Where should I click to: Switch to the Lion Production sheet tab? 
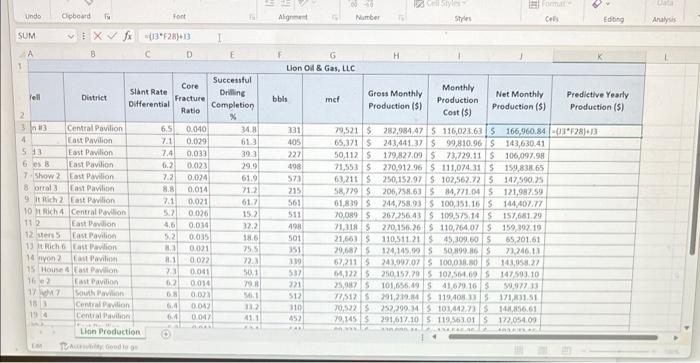click(110, 332)
